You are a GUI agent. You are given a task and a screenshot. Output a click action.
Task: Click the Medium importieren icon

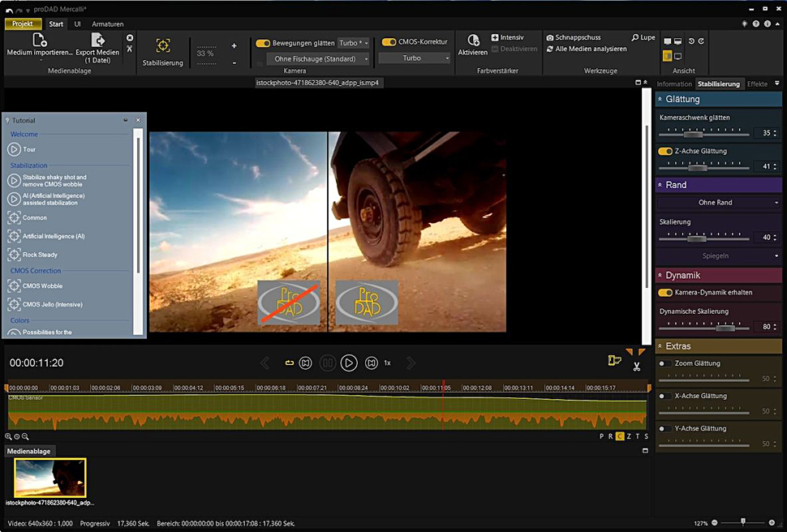39,41
